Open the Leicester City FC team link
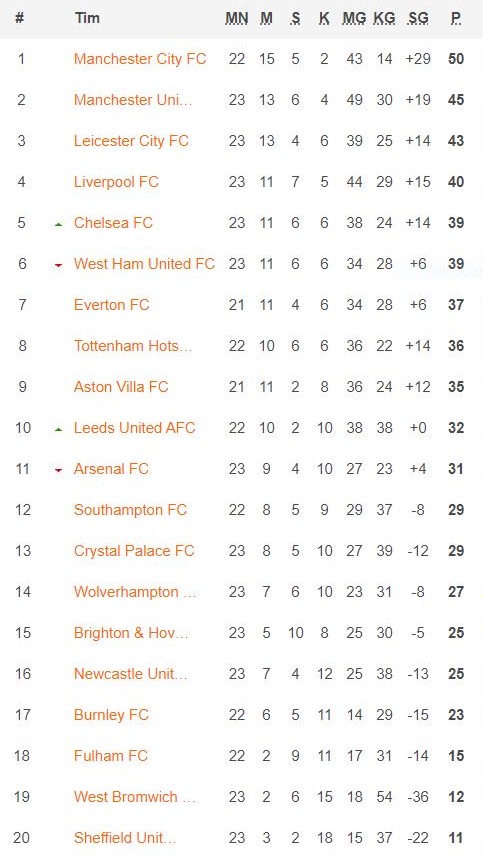 click(x=131, y=141)
